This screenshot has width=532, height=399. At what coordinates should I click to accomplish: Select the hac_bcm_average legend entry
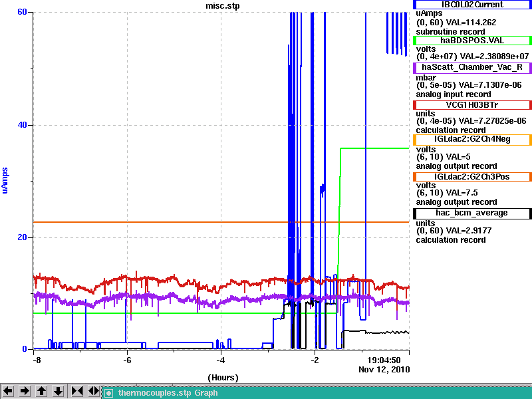pyautogui.click(x=472, y=213)
